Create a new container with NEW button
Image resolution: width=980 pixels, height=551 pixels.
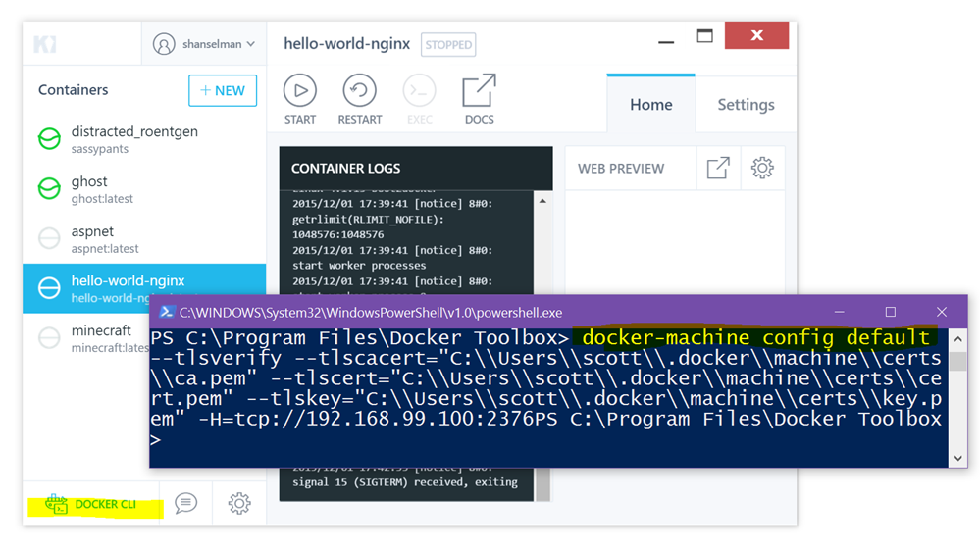(223, 90)
